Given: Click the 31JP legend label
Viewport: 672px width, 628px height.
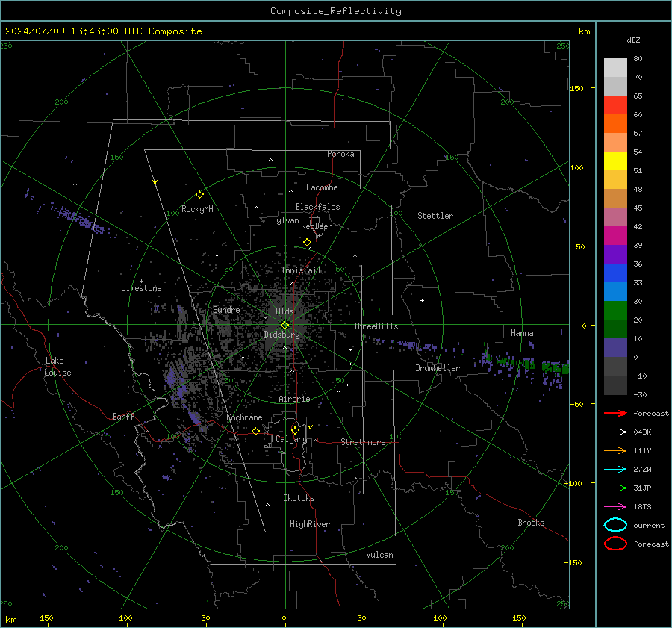Looking at the screenshot, I should pyautogui.click(x=642, y=488).
